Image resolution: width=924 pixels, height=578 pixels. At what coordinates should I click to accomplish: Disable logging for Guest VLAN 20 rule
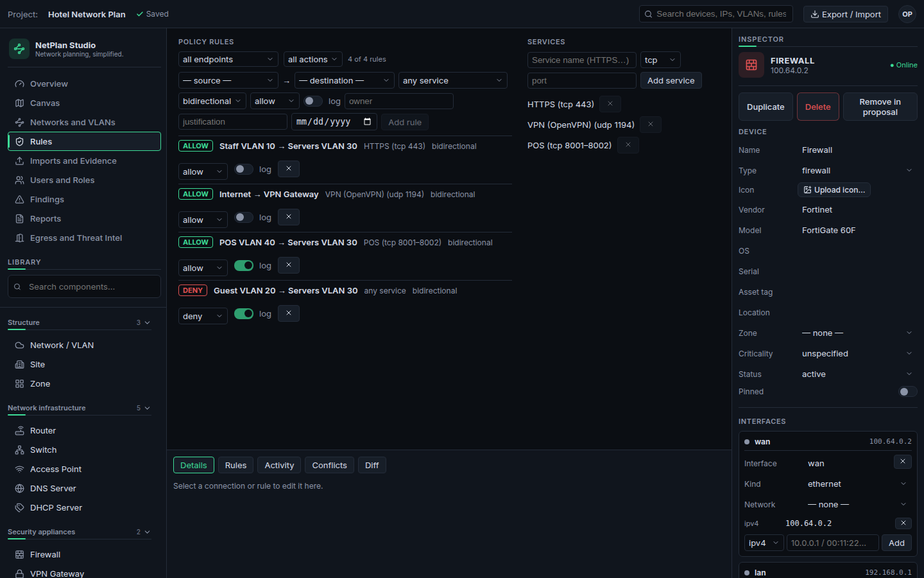click(244, 313)
